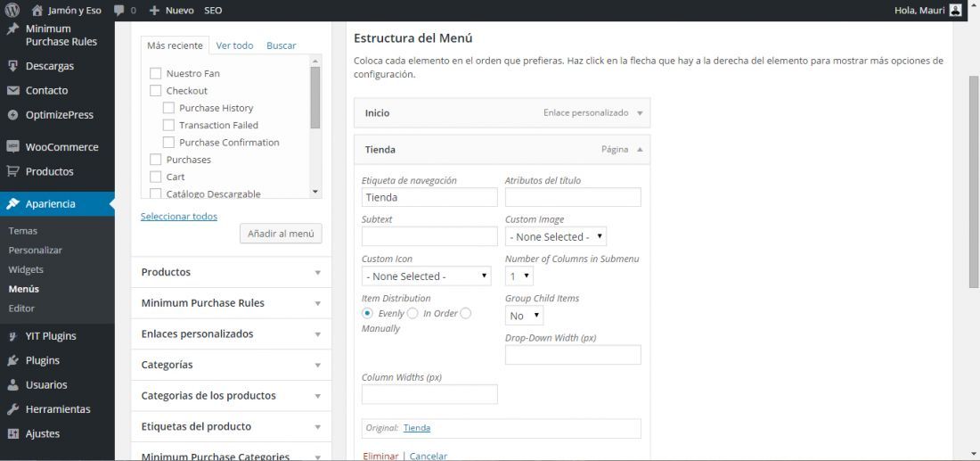Expand the Categorías accordion section
980x461 pixels.
click(232, 365)
